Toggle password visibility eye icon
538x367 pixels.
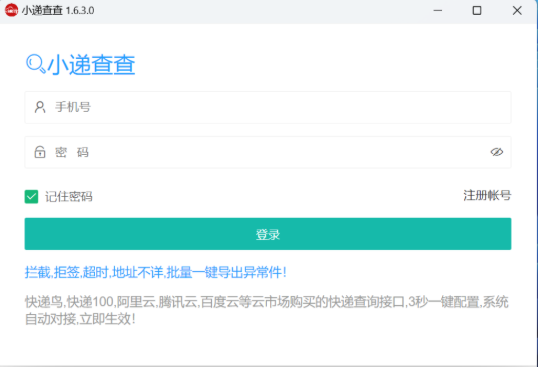[x=496, y=152]
